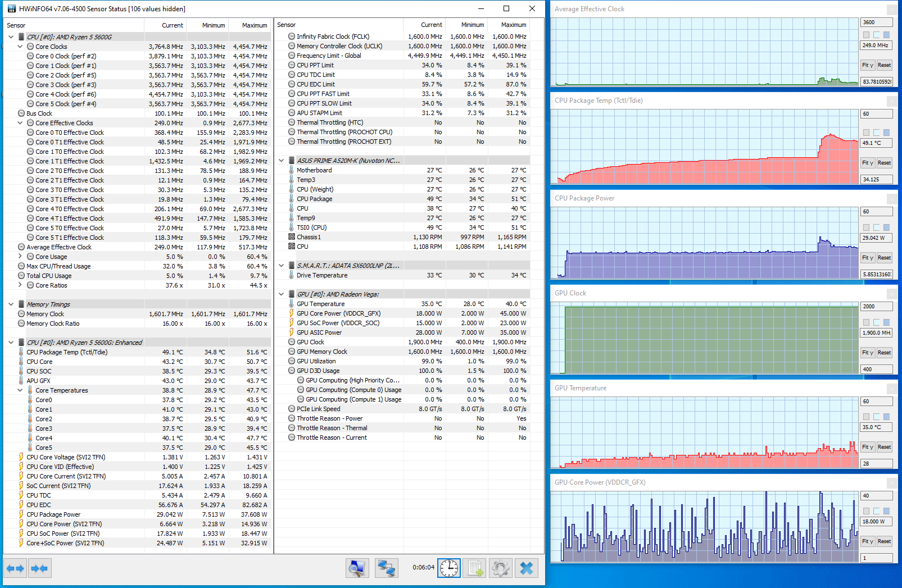Screen dimensions: 902x588
Task: Expand the Core Usage node
Action: 20,257
